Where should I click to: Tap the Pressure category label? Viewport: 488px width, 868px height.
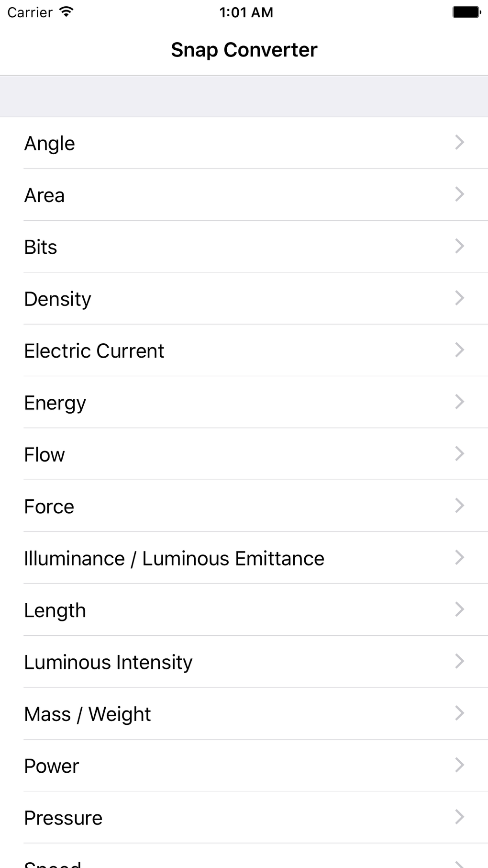[63, 818]
